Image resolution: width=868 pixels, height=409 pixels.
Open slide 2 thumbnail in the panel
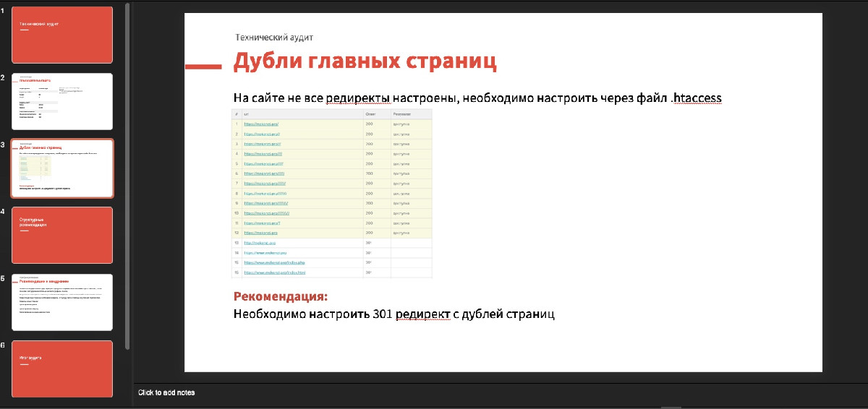(x=62, y=101)
